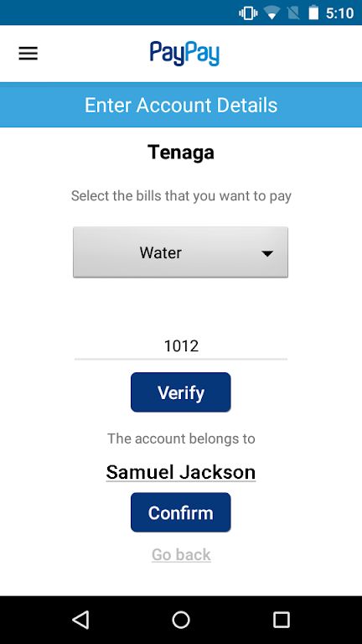Tap the Tenaga biller title
Screen dimensions: 362x644
(181, 153)
